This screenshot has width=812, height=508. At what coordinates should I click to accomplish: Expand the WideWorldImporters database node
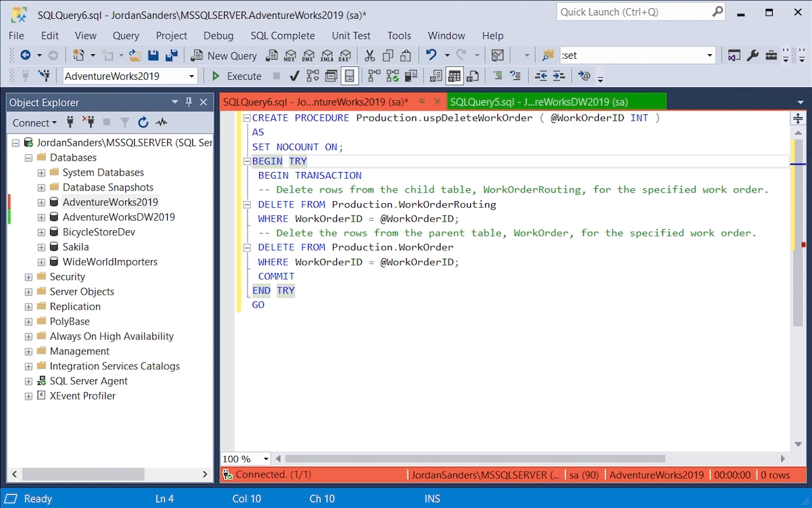(x=41, y=262)
